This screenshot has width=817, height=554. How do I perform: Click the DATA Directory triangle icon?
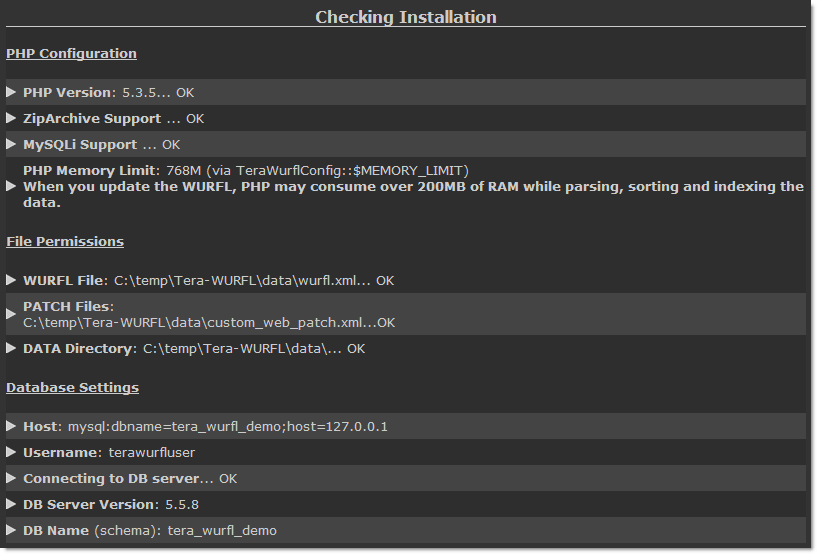11,348
